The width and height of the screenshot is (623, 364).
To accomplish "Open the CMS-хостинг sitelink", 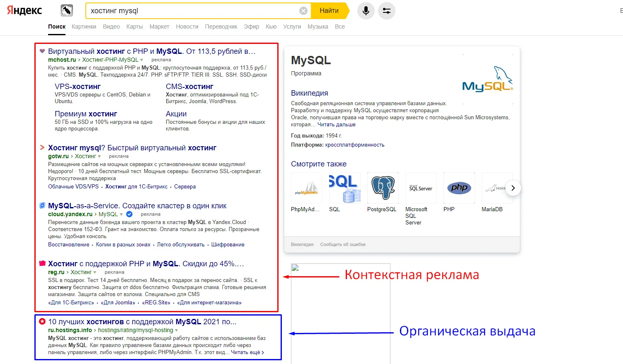I will coord(189,87).
